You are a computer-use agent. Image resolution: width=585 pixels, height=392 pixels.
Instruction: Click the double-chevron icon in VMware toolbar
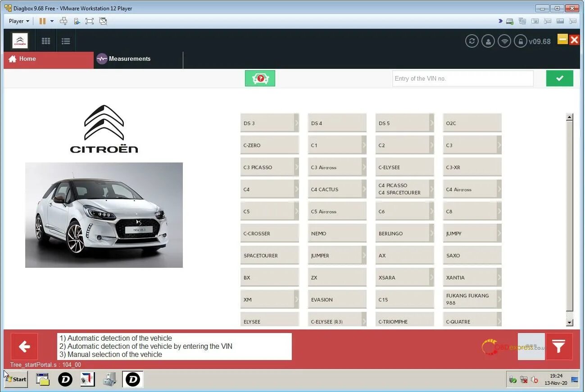click(x=500, y=21)
